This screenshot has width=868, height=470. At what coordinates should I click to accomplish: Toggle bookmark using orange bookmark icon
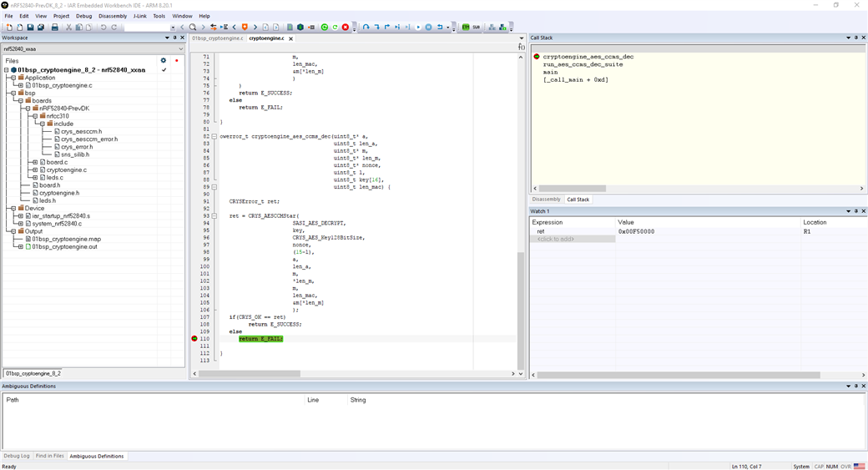(x=245, y=27)
